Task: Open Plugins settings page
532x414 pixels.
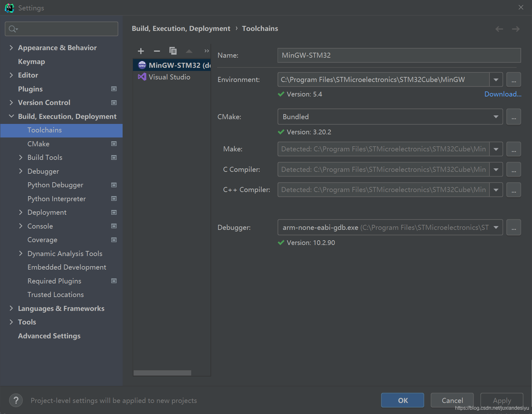Action: coord(30,89)
